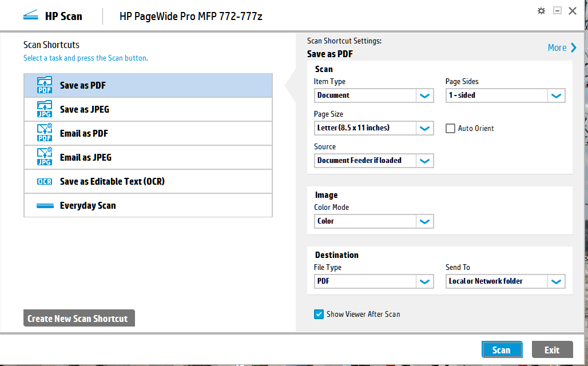This screenshot has height=366, width=588.
Task: Select the Everyday Scan shortcut
Action: 114,205
